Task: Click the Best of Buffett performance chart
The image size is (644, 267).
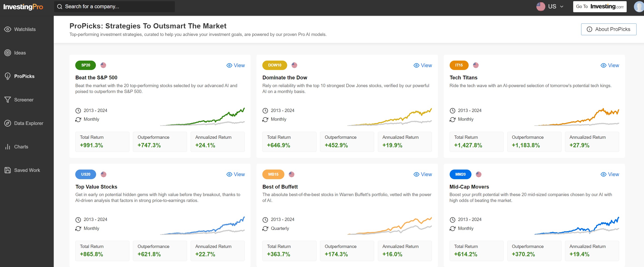Action: 389,226
